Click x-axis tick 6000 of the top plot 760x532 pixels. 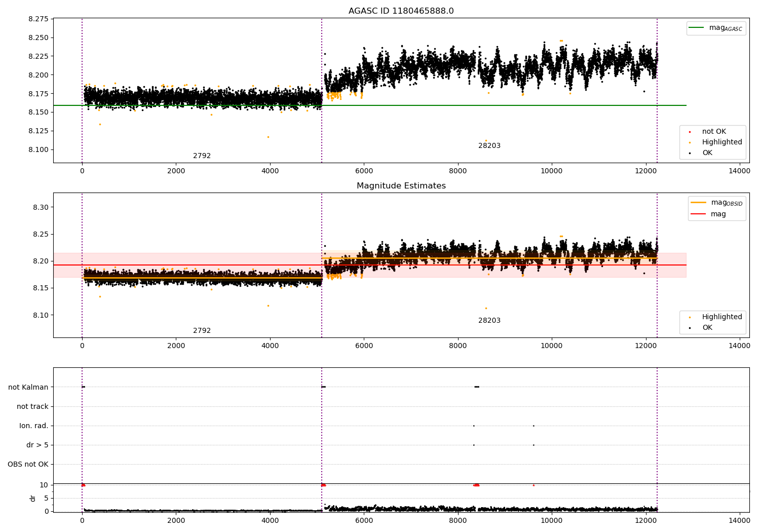tap(364, 171)
